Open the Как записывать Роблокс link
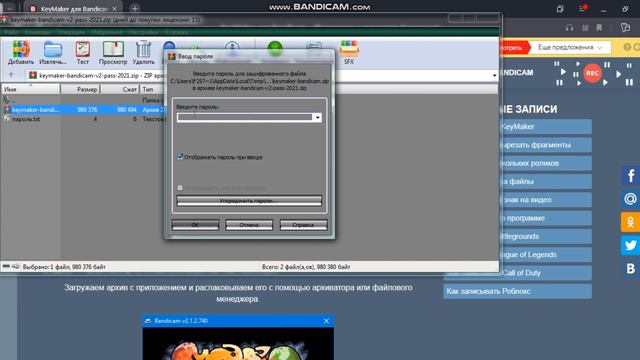640x360 pixels. click(518, 291)
